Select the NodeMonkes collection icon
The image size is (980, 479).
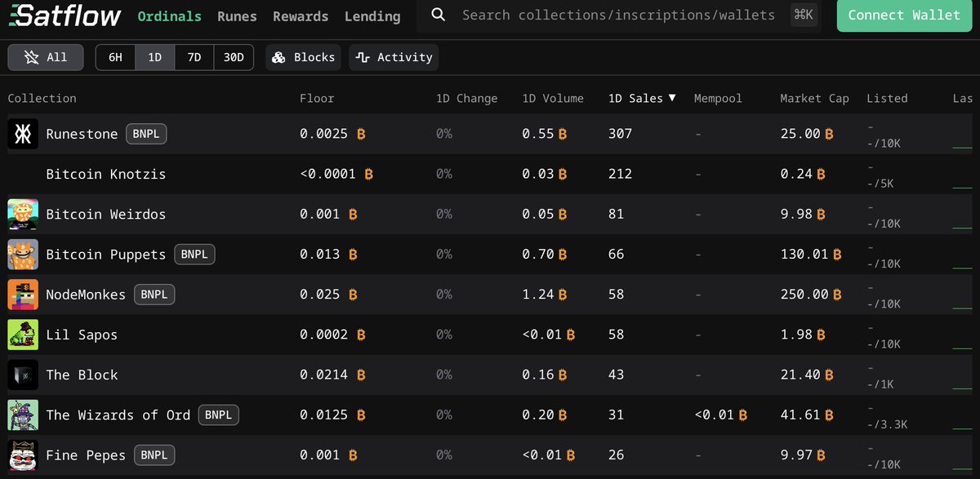[x=22, y=294]
